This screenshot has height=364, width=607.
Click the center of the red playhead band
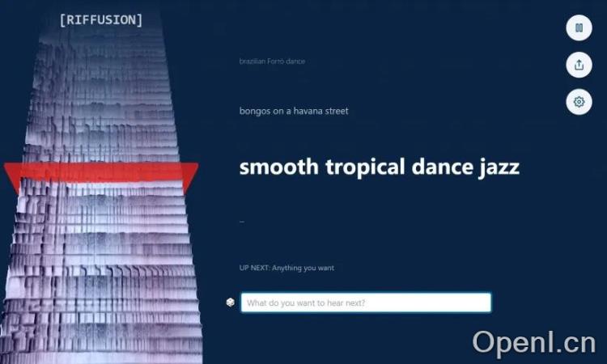point(101,174)
